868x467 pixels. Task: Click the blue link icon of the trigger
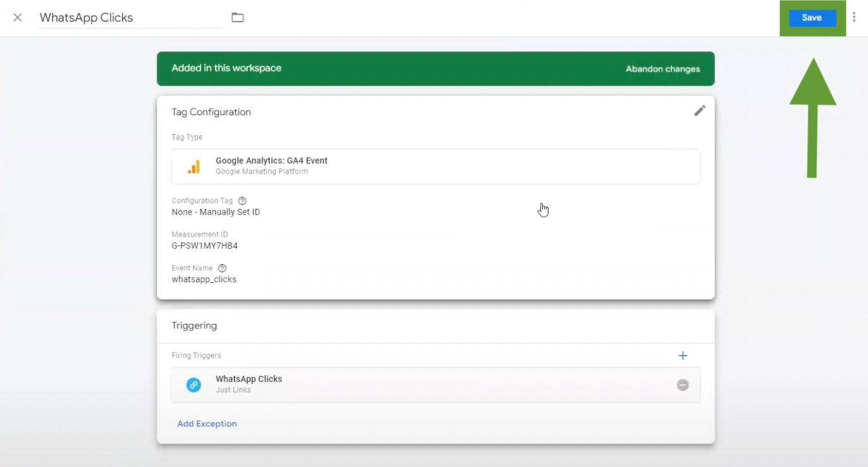click(194, 385)
